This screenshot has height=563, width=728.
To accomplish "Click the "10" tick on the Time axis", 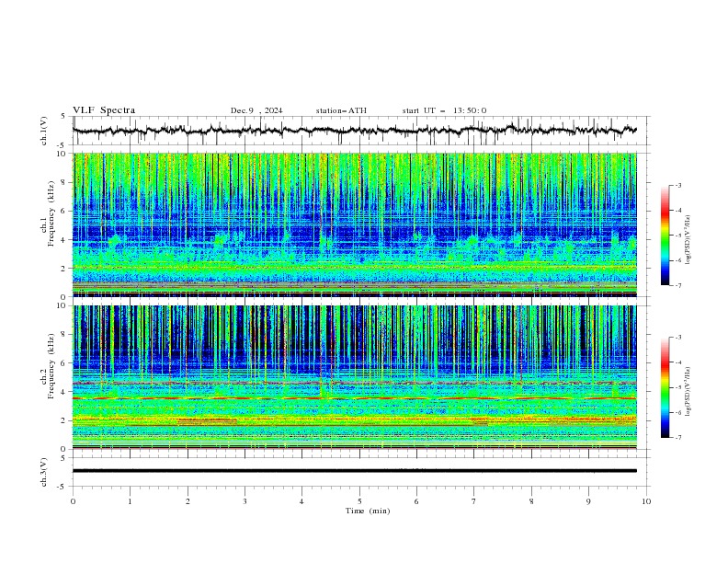I will tap(646, 501).
